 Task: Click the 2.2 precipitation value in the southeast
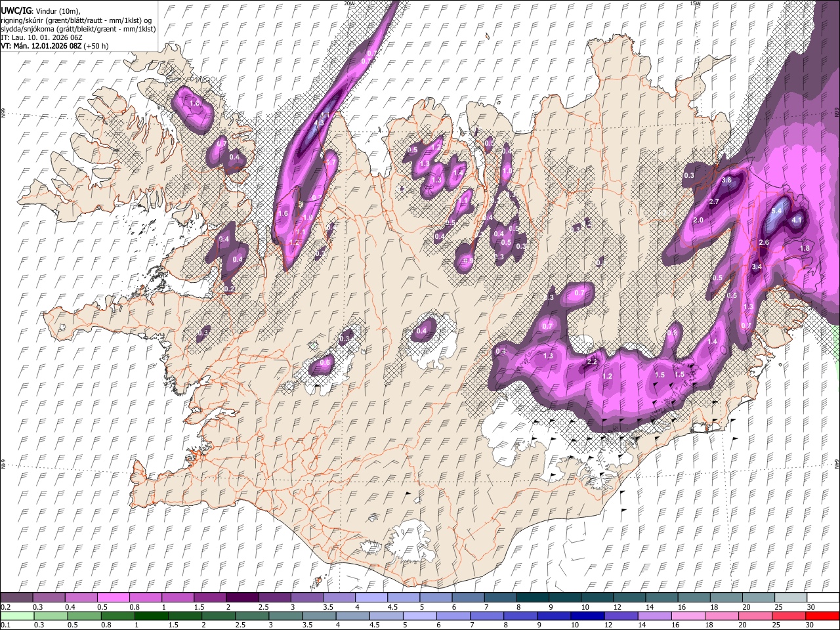[592, 362]
